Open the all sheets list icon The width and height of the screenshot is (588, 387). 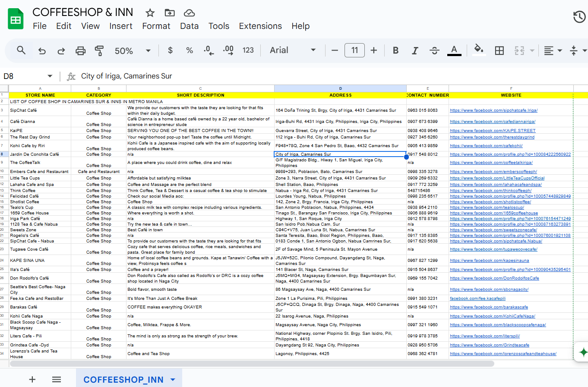pos(56,380)
